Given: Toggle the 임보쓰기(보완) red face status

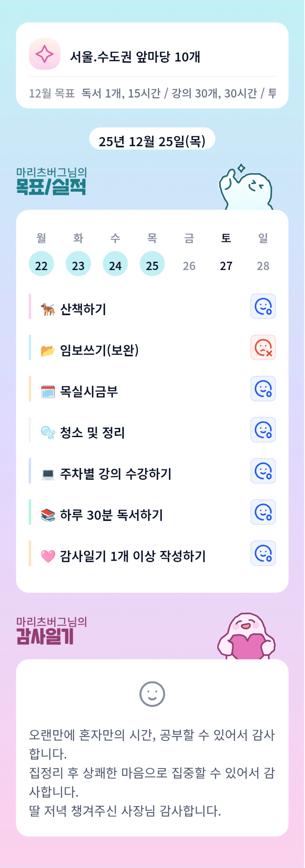Looking at the screenshot, I should [x=263, y=347].
